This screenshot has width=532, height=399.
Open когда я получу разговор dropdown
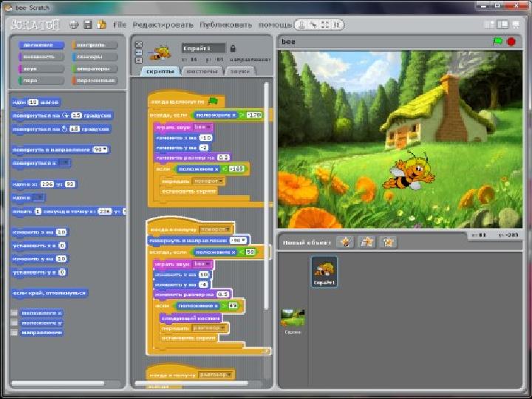[x=216, y=375]
